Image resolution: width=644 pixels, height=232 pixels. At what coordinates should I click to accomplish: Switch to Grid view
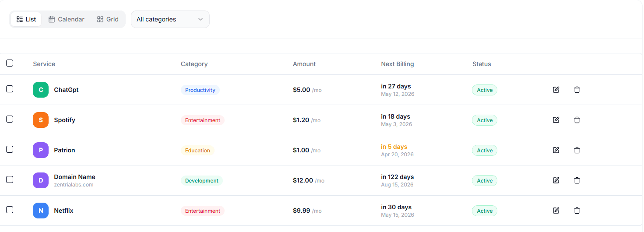108,19
